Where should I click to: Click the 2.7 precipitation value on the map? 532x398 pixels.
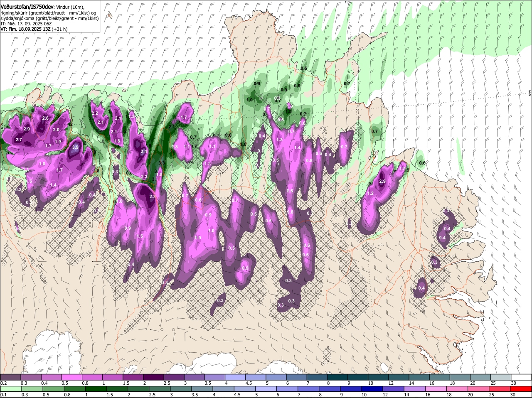point(19,140)
